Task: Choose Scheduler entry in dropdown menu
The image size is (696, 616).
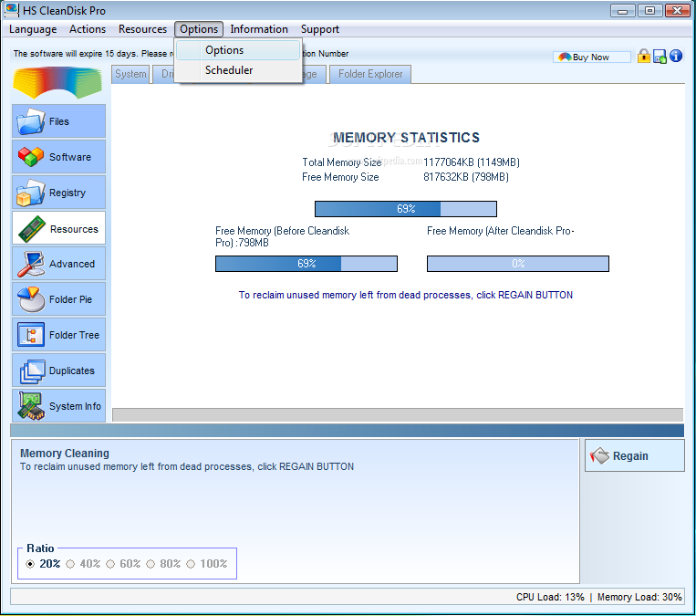Action: tap(238, 70)
